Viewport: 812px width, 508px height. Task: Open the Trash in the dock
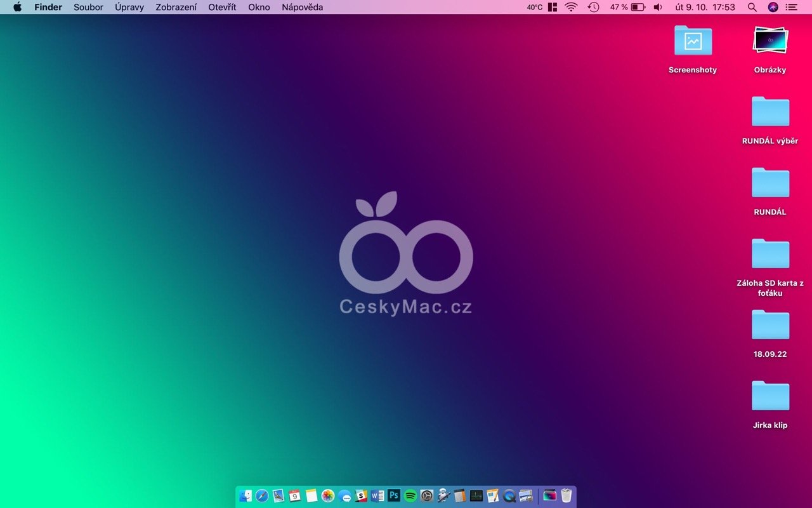566,496
